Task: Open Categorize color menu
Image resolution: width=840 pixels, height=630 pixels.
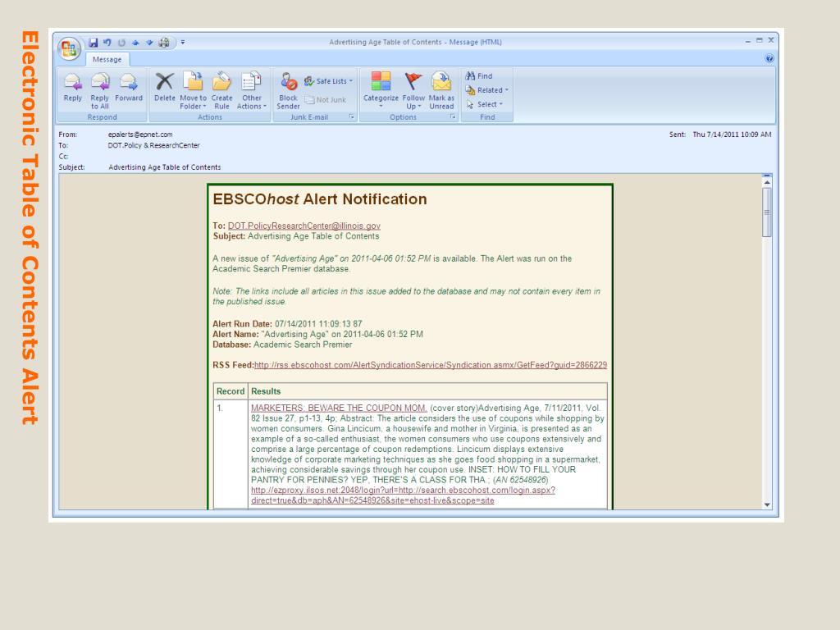Action: point(381,90)
